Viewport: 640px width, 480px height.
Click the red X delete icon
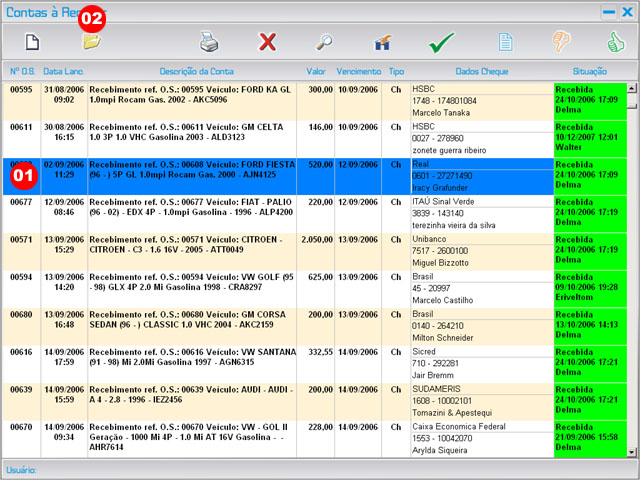click(x=267, y=42)
